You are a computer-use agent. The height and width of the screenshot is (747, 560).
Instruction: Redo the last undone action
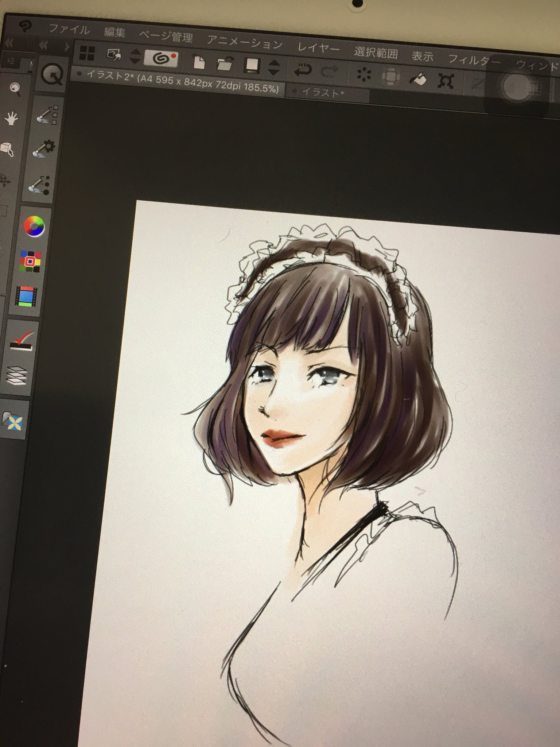329,71
